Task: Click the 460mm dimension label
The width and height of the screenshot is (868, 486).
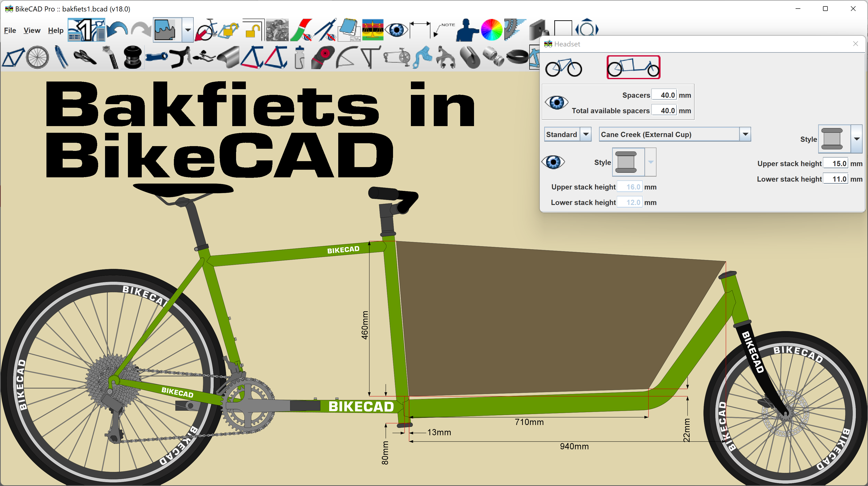Action: coord(365,325)
